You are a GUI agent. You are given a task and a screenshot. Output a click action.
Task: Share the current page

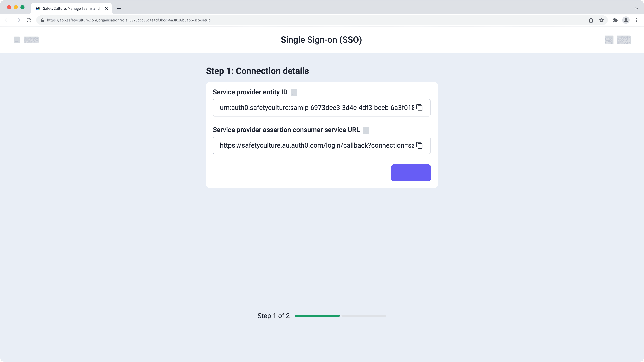(591, 20)
